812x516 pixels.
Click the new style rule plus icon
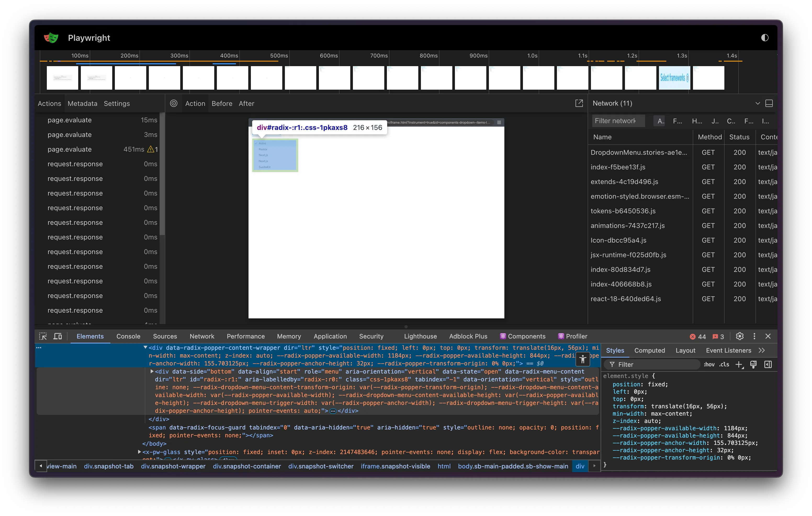[740, 364]
